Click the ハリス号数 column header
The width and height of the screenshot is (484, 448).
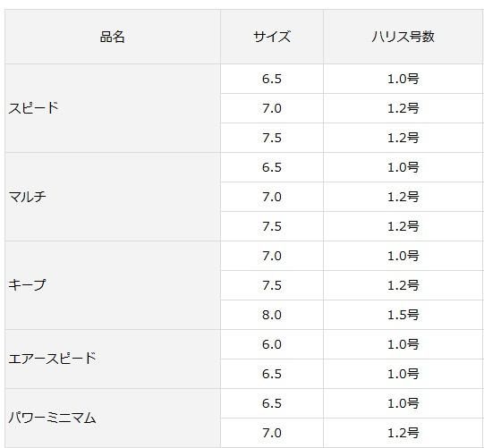(403, 37)
